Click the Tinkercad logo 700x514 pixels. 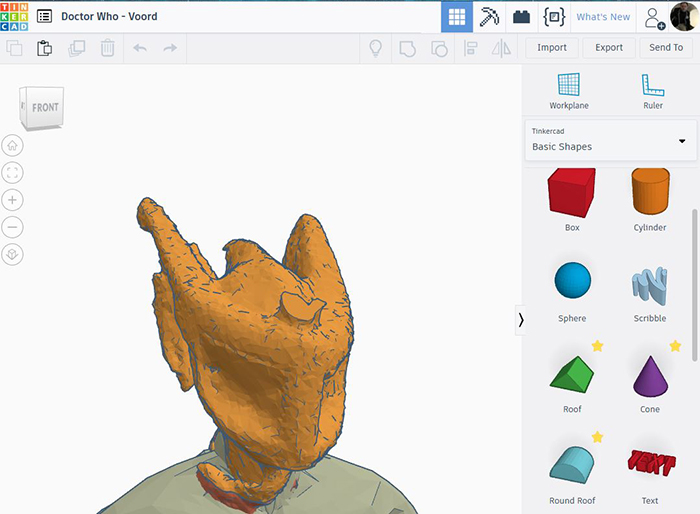[14, 17]
